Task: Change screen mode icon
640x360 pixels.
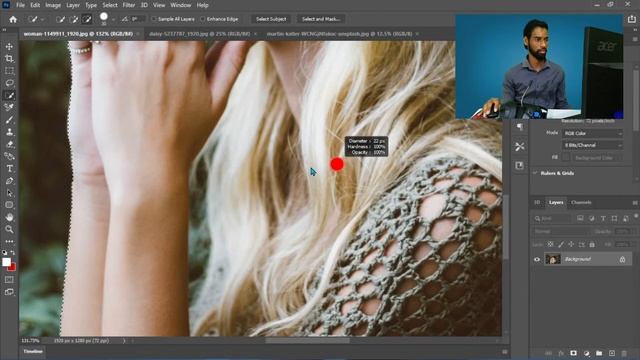Action: [x=9, y=292]
